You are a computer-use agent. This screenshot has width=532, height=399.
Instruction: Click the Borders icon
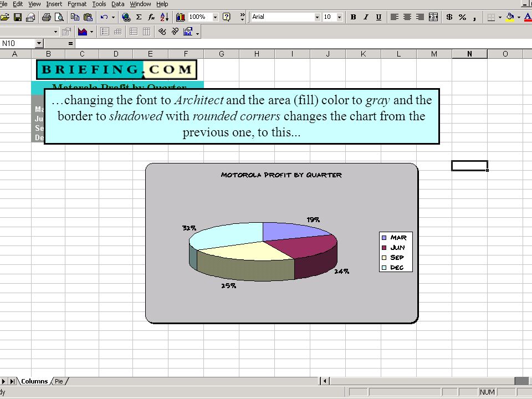(x=491, y=17)
